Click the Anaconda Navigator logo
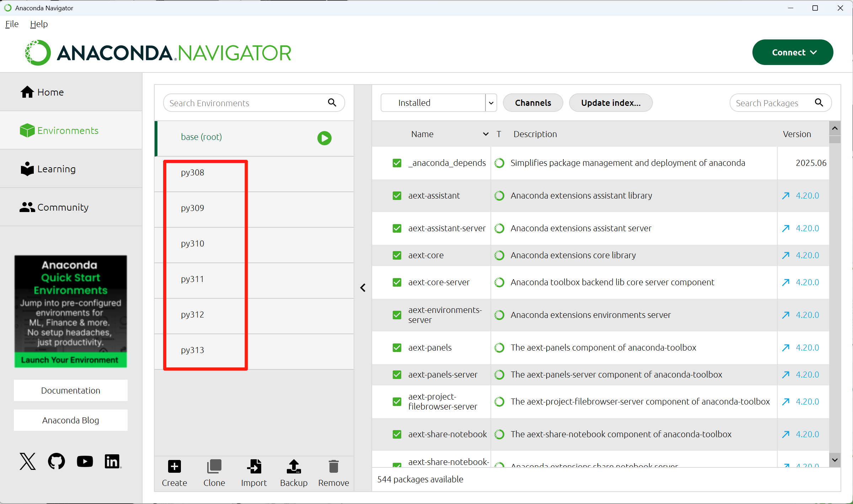The width and height of the screenshot is (853, 504). [158, 53]
